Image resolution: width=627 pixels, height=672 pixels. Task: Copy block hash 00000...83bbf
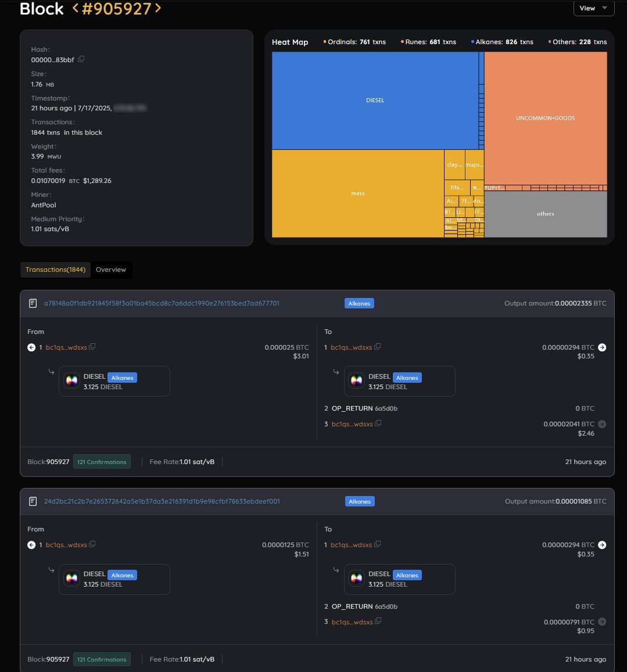click(81, 59)
